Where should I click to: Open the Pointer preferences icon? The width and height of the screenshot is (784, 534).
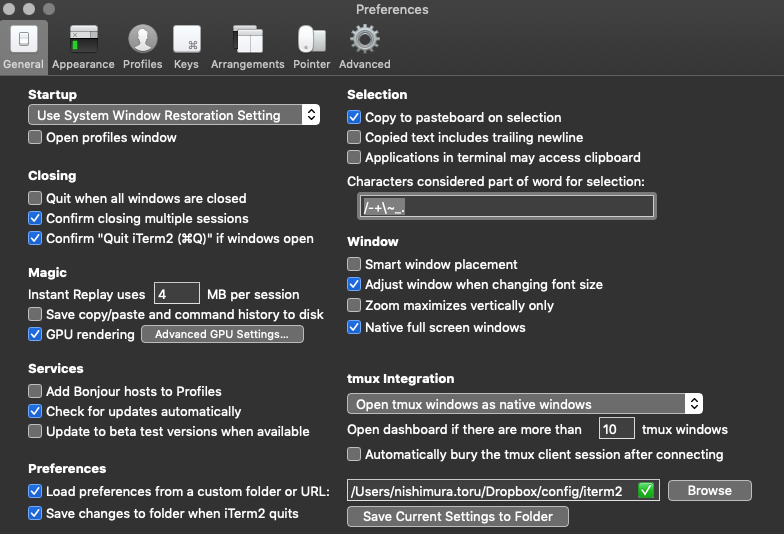click(311, 40)
